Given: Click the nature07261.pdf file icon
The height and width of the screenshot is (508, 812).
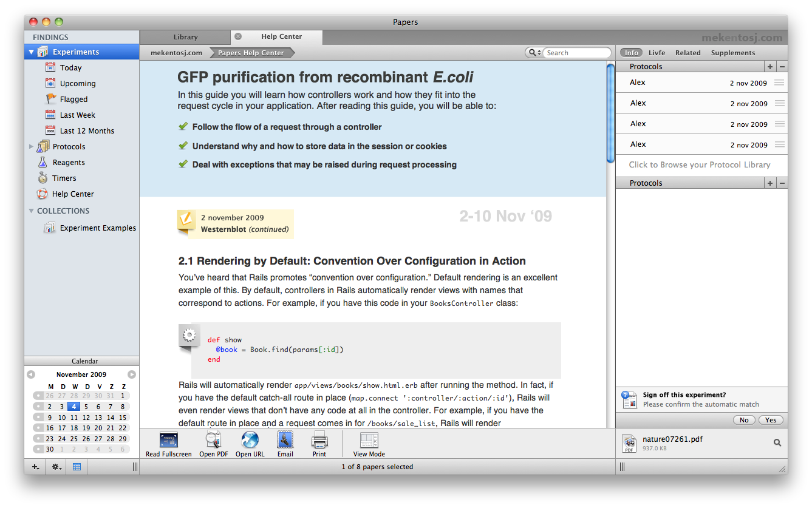Looking at the screenshot, I should tap(629, 444).
